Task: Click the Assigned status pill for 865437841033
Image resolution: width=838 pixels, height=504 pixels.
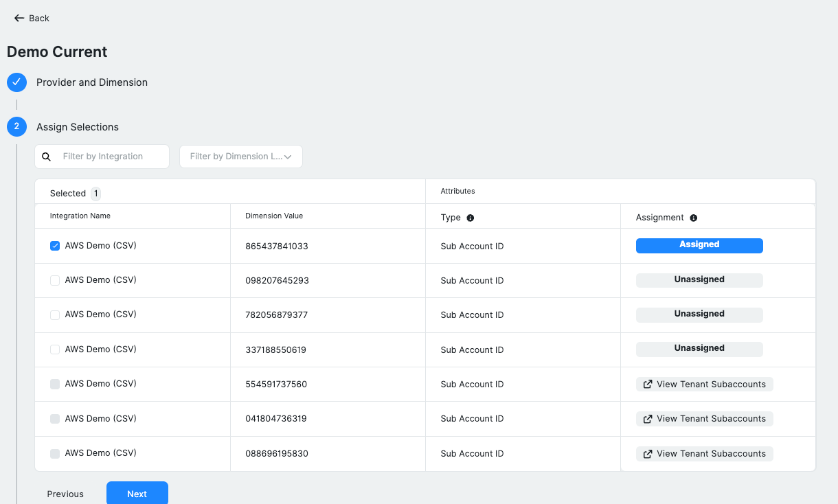Action: [x=699, y=244]
